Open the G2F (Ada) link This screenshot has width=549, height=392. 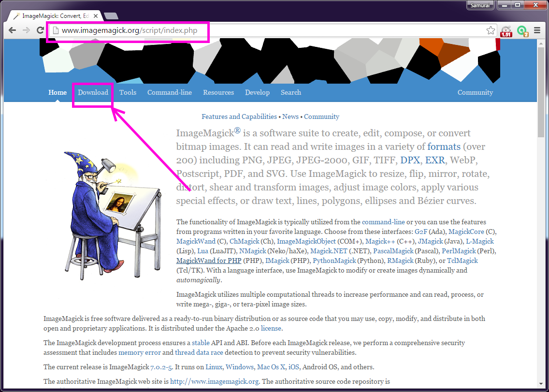coord(421,232)
